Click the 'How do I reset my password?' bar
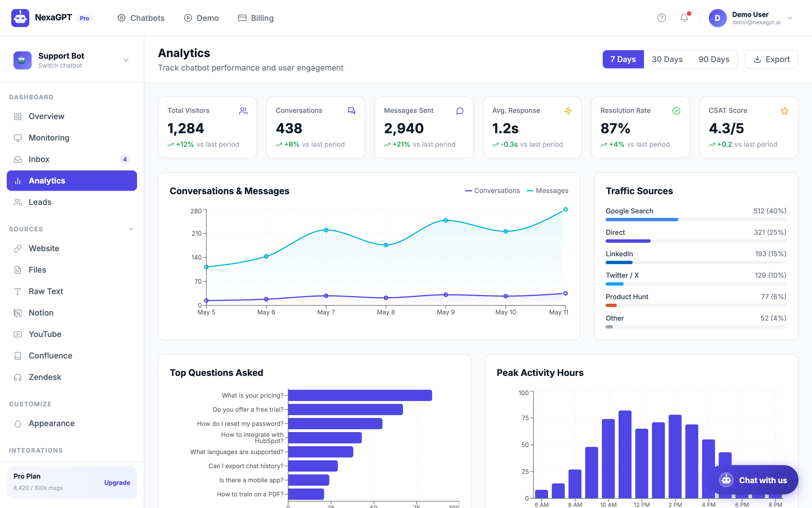The image size is (812, 508). pyautogui.click(x=335, y=424)
